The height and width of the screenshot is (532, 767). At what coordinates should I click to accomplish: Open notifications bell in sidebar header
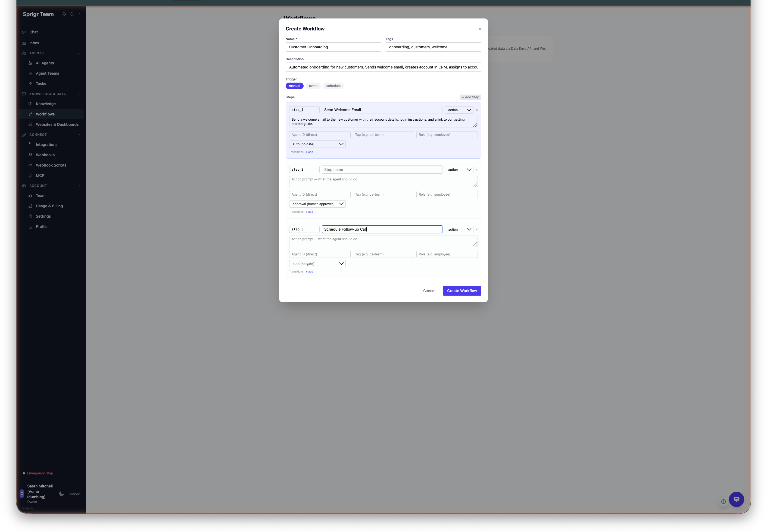pyautogui.click(x=64, y=14)
